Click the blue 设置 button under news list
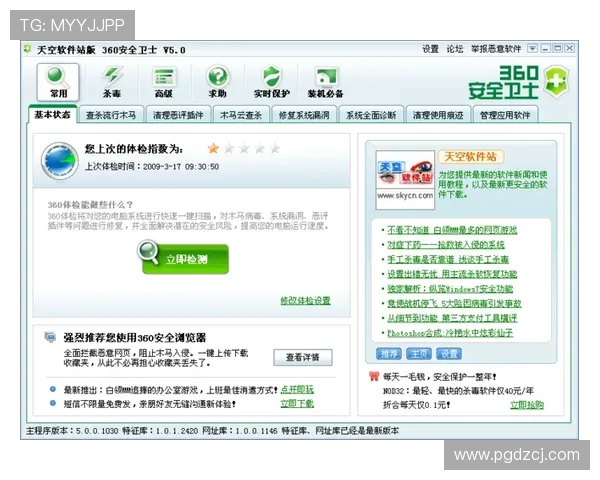Screen dimensions: 600x480 449,354
